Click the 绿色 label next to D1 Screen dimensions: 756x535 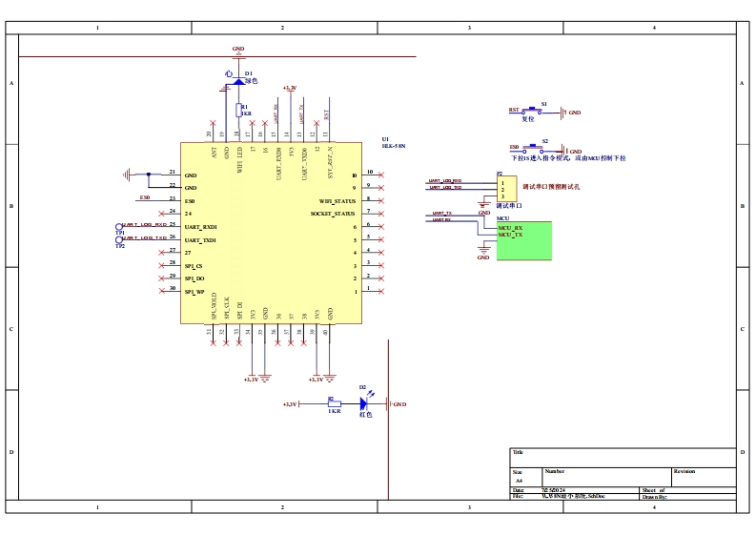[251, 80]
